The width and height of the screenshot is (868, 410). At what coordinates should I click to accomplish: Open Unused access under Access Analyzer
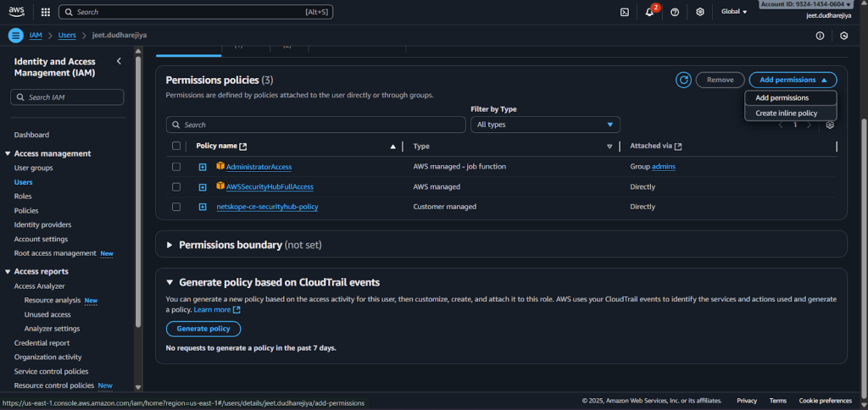(47, 315)
